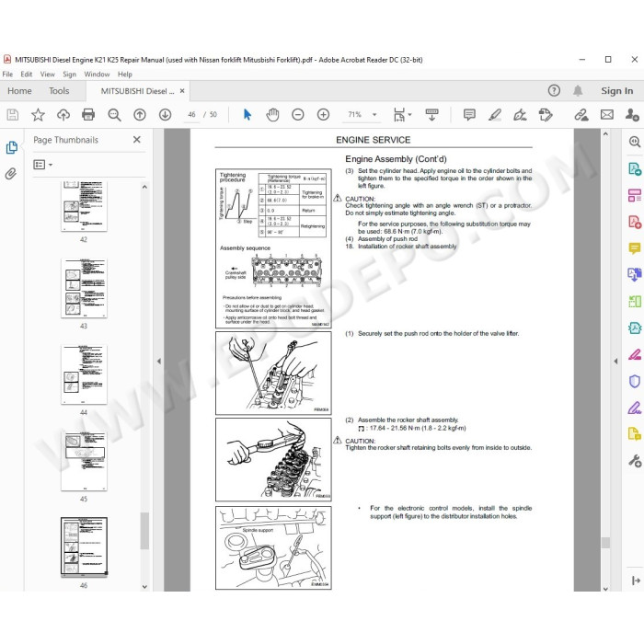Screen dimensions: 644x644
Task: Open the Window menu
Action: 97,75
